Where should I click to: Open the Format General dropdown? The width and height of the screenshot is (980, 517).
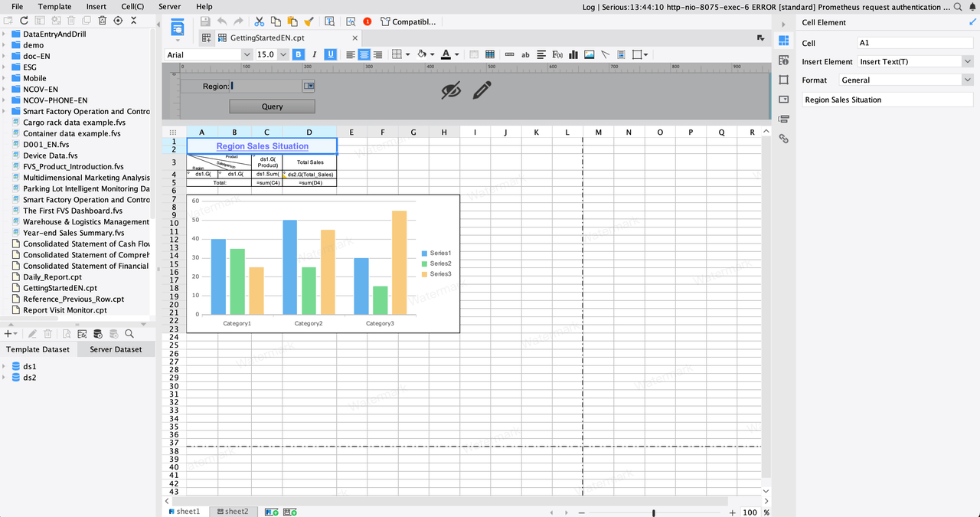point(968,80)
